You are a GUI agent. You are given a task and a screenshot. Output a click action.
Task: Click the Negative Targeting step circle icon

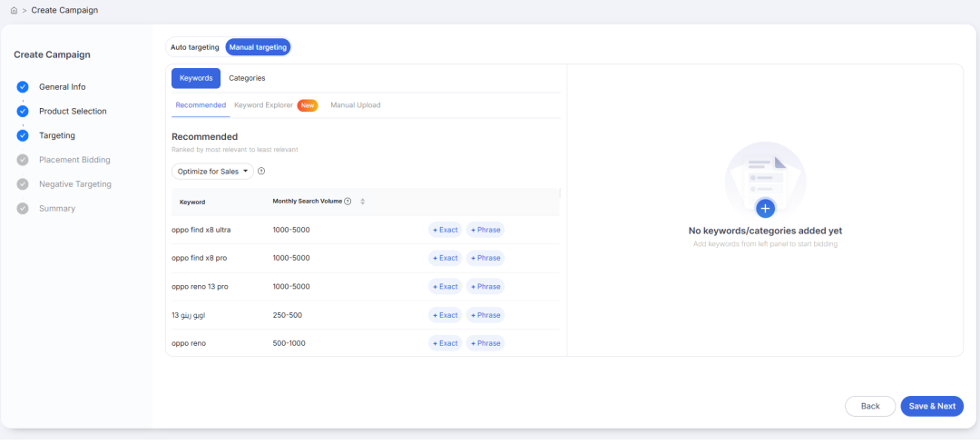23,183
